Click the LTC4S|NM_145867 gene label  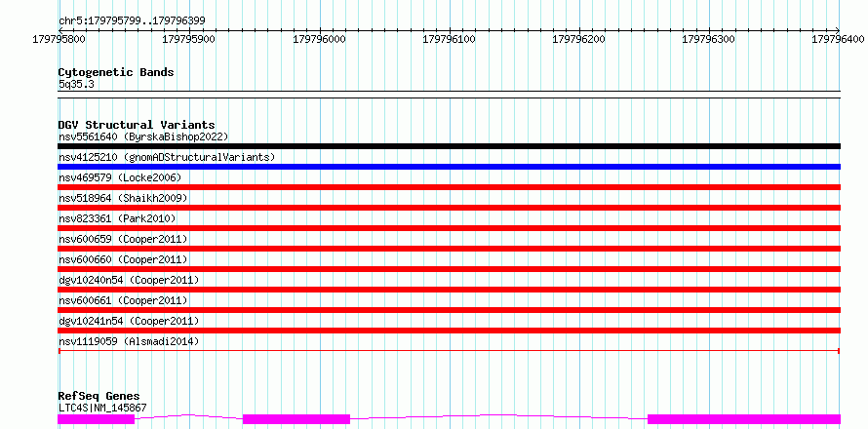pos(102,408)
